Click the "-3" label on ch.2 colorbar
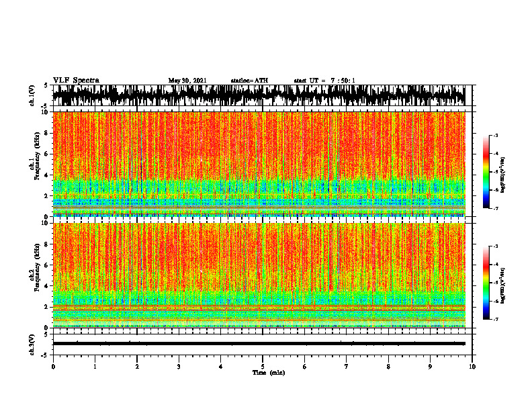This screenshot has width=532, height=411. pos(495,246)
